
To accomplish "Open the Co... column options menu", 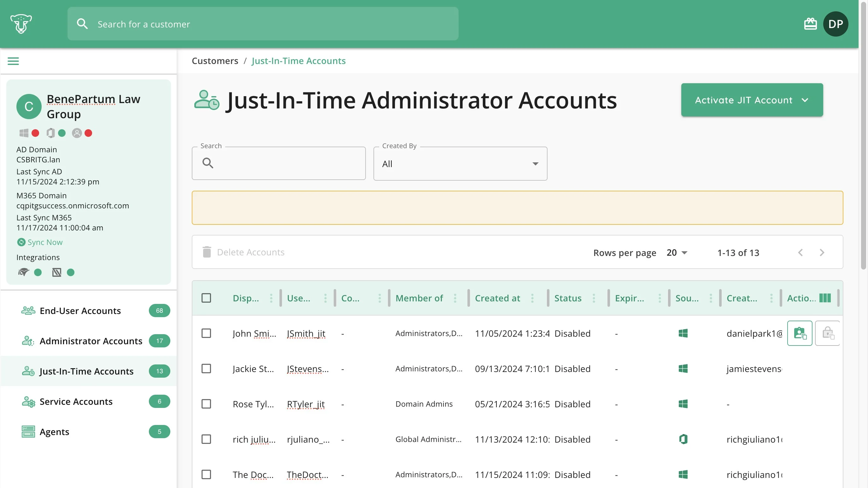I will pos(380,298).
